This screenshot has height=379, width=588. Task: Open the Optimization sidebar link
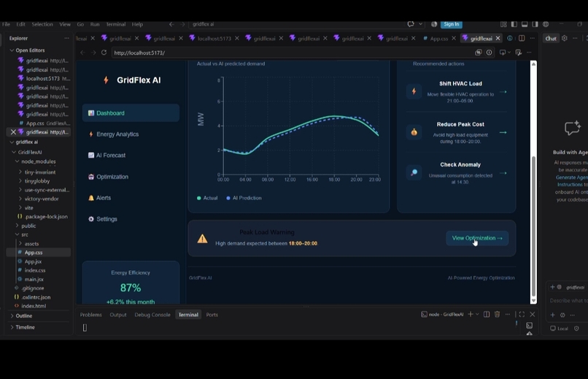(x=112, y=177)
